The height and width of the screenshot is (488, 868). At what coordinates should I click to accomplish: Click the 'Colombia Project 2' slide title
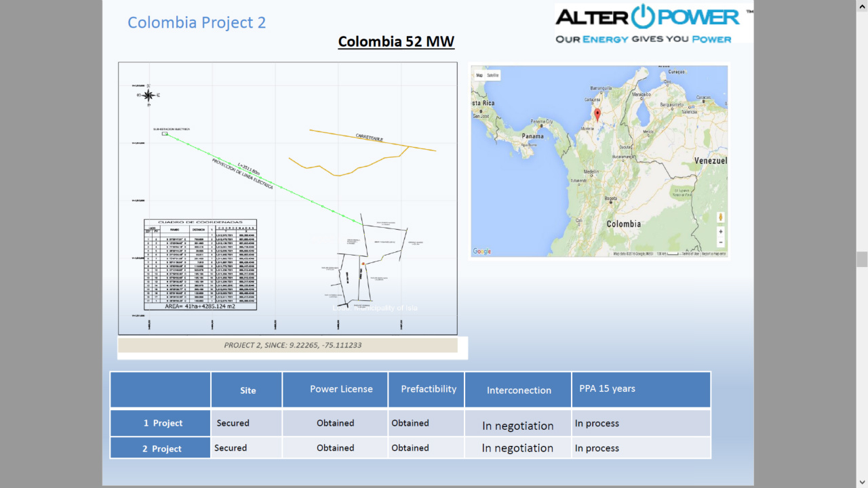[x=197, y=22]
